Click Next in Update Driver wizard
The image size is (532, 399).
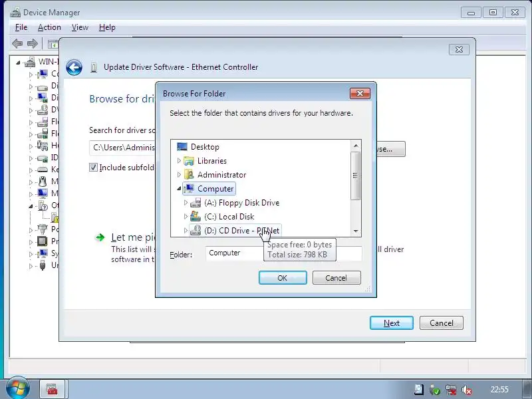pyautogui.click(x=392, y=323)
